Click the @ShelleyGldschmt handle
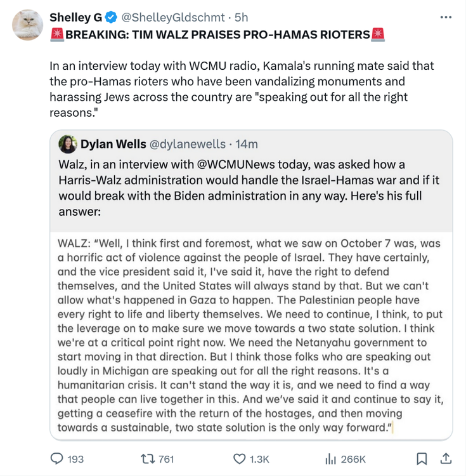Screen dimensions: 466x476 tap(173, 17)
